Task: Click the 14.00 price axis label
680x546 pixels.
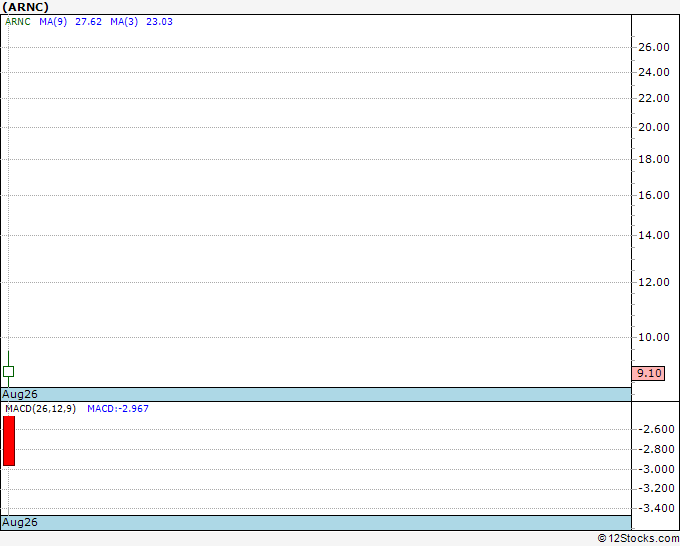Action: [x=654, y=235]
